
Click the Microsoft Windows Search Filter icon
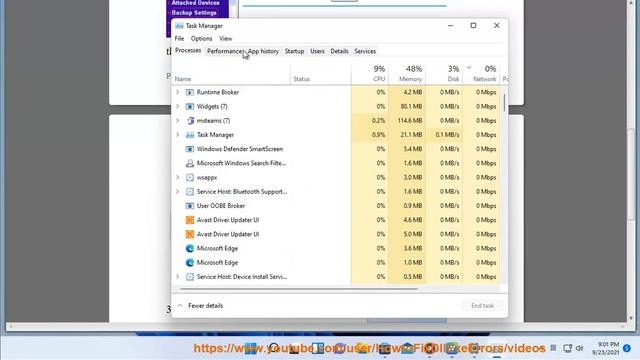190,163
